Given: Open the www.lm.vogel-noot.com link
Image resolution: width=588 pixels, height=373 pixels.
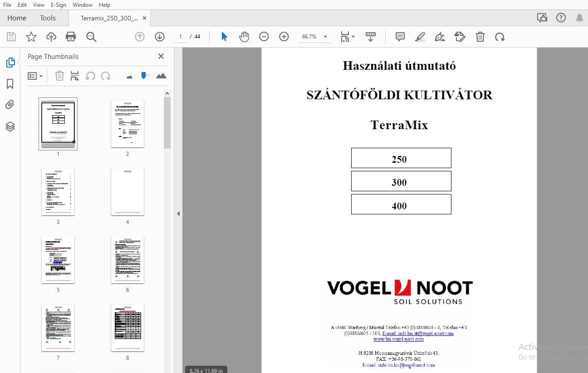Looking at the screenshot, I should point(398,339).
